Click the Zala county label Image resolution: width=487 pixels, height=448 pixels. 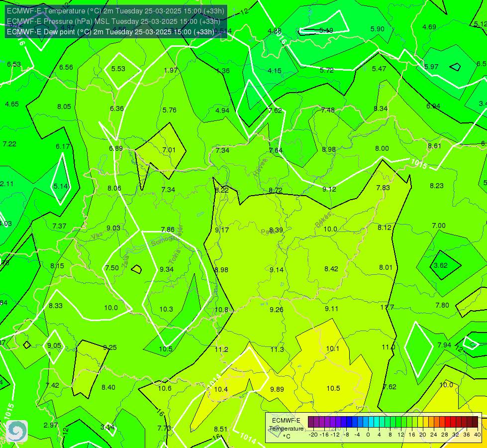(125, 261)
